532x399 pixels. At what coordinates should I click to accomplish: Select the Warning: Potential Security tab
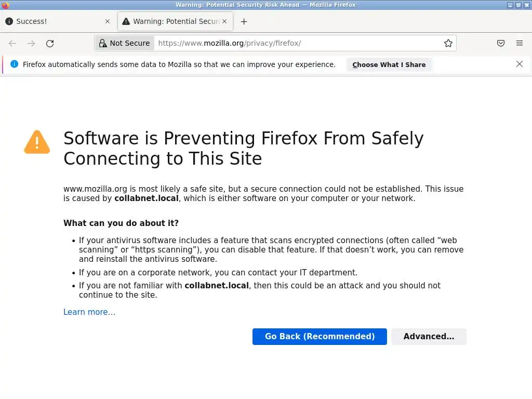(x=171, y=21)
